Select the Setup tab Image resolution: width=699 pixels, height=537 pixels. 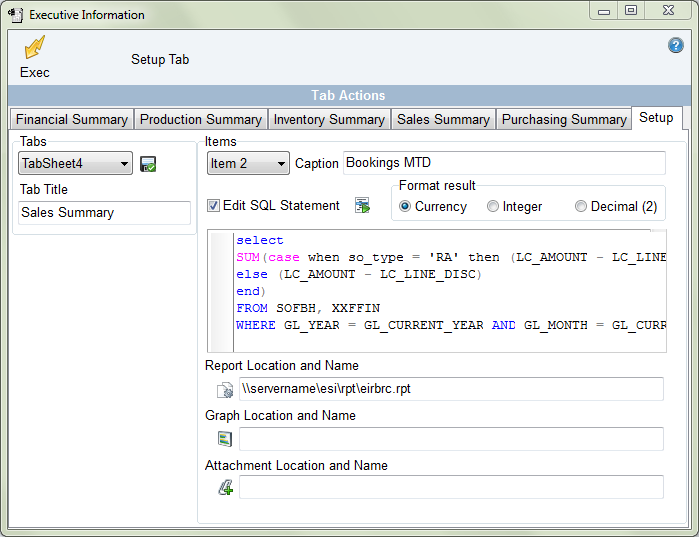click(x=656, y=118)
